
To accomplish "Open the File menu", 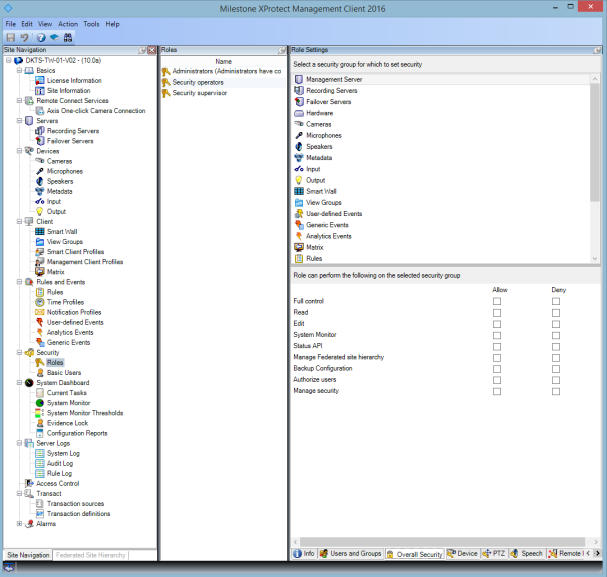I will [10, 24].
